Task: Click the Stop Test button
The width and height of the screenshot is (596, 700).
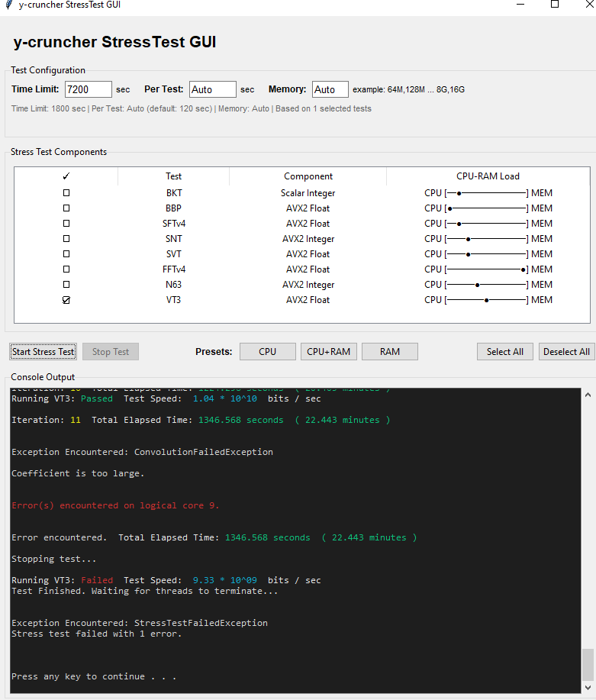Action: tap(111, 352)
